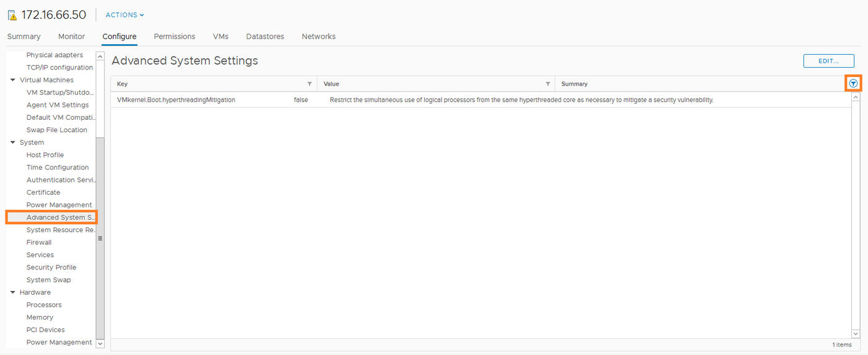
Task: Click the sidebar scroll down arrow
Action: (x=100, y=343)
